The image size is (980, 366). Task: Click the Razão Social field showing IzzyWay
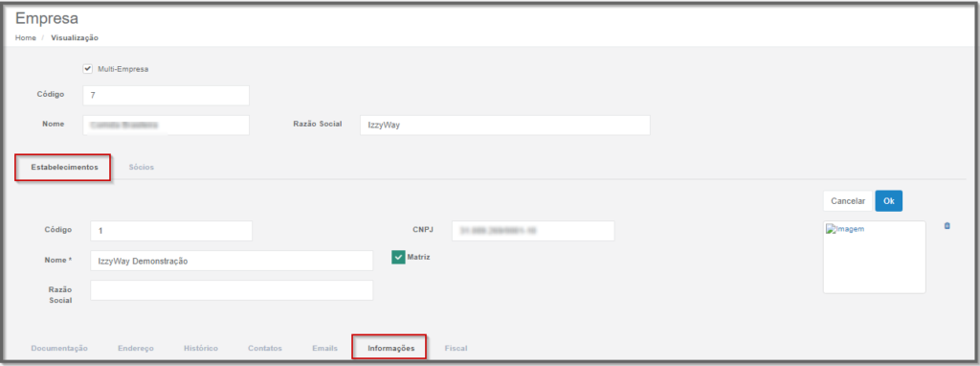click(505, 125)
